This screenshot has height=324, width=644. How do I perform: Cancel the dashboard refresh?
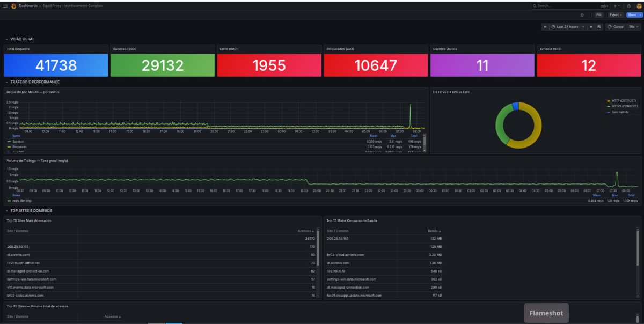click(x=616, y=27)
